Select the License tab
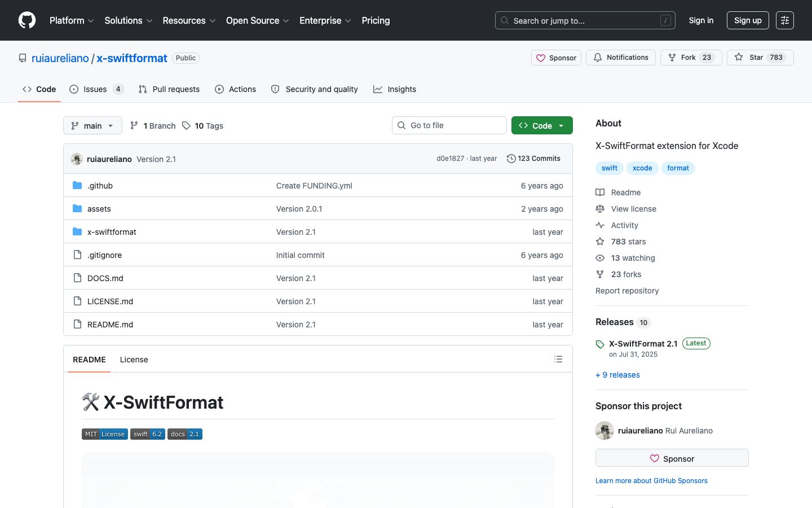Image resolution: width=812 pixels, height=508 pixels. [x=134, y=360]
